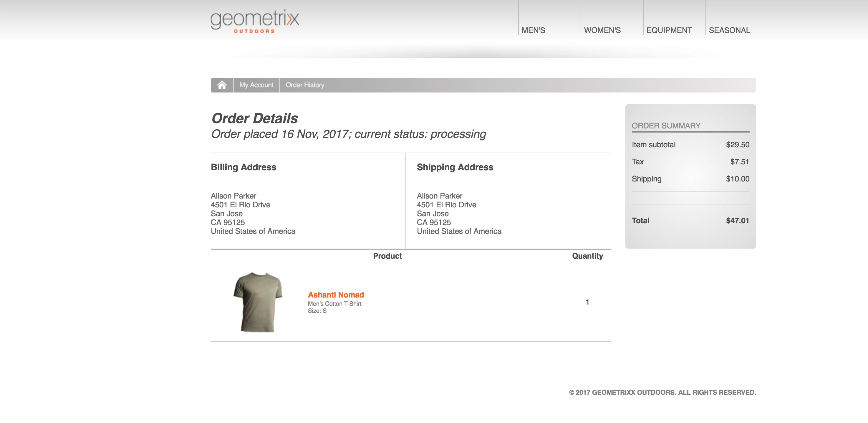Open the MEN'S navigation menu
This screenshot has width=868, height=423.
coord(533,30)
